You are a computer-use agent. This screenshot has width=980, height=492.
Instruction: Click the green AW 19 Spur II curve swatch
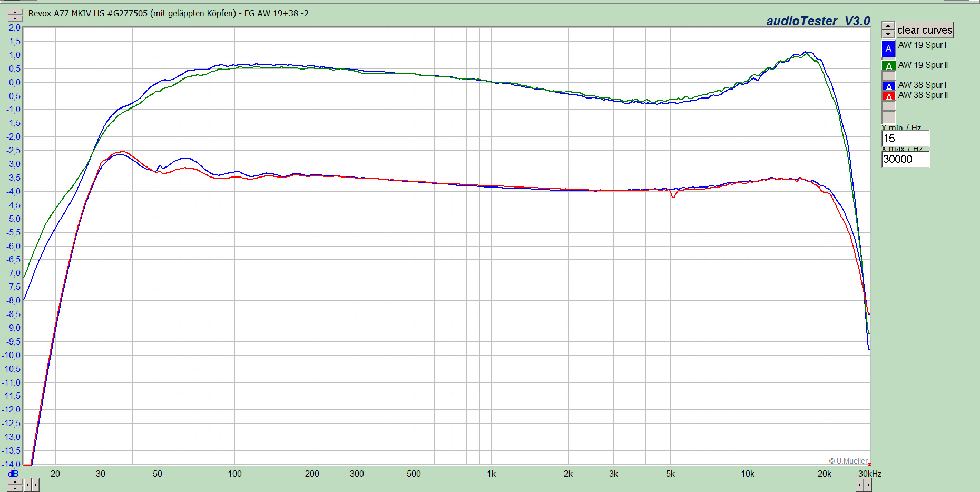(888, 66)
